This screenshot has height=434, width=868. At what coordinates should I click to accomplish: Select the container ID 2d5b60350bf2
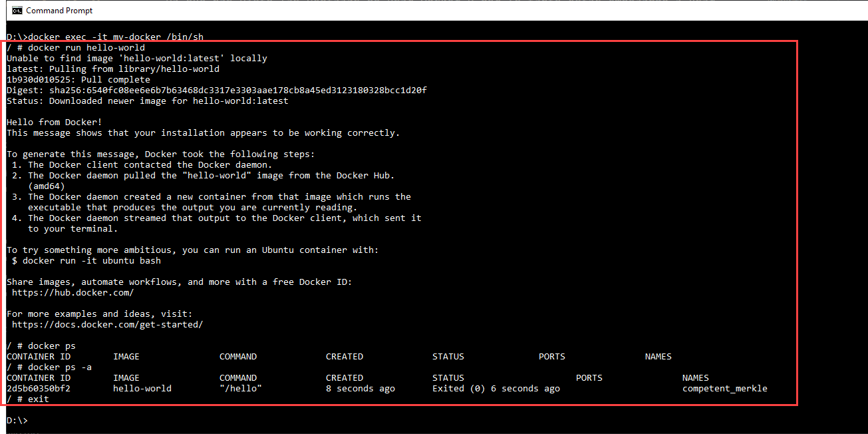click(x=39, y=388)
